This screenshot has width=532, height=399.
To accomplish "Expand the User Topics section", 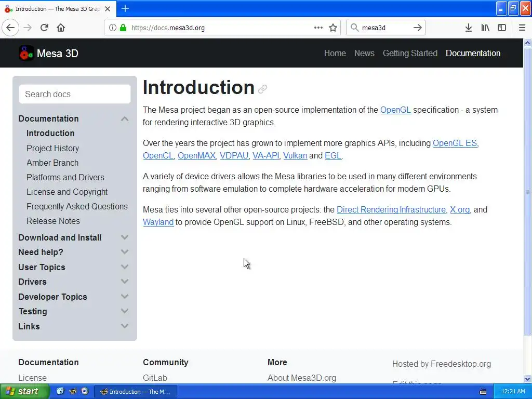I will 125,267.
